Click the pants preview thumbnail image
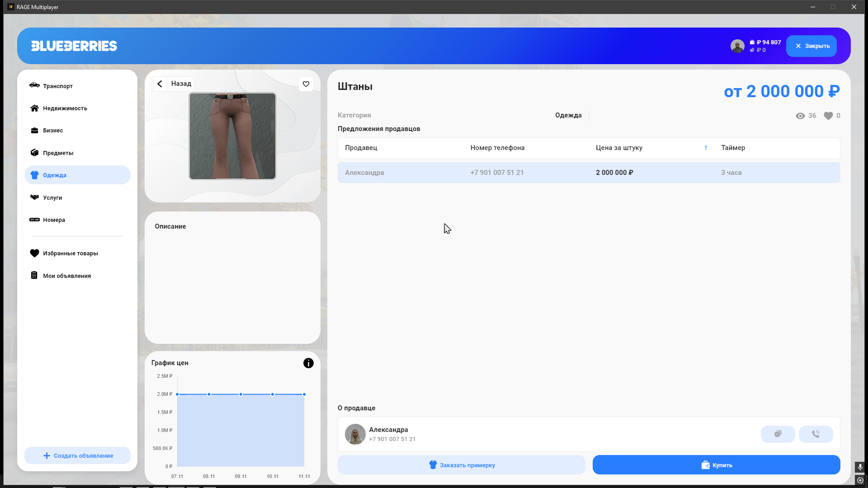This screenshot has width=868, height=488. click(232, 136)
